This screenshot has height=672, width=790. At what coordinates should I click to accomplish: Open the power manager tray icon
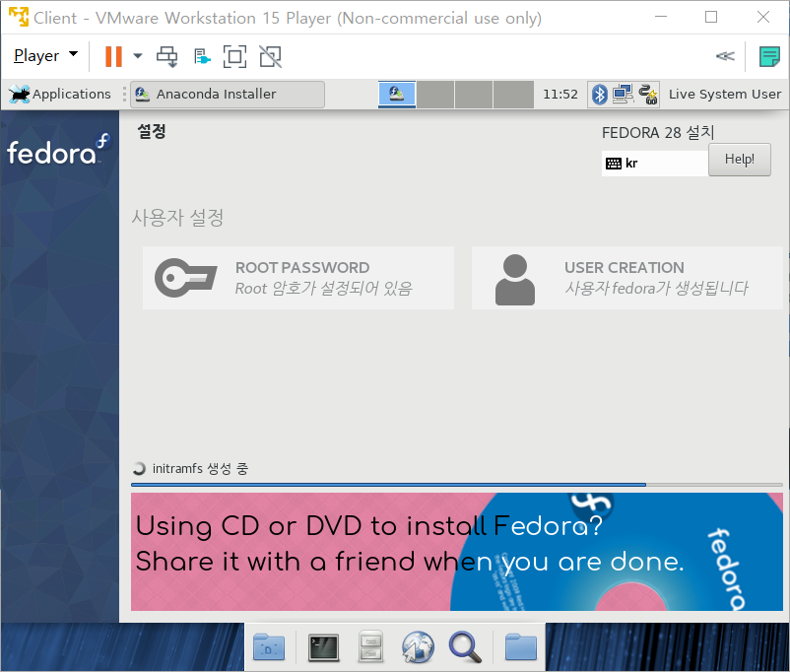tap(648, 95)
